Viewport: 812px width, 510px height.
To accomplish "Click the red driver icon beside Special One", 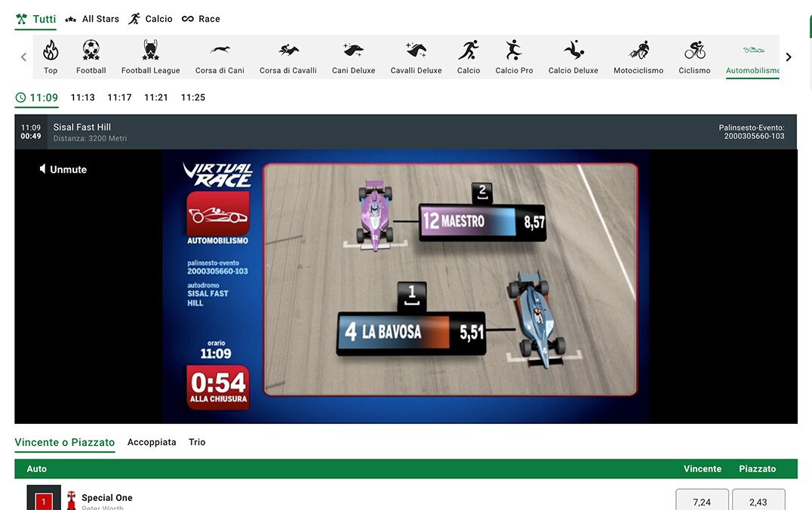I will (x=72, y=501).
